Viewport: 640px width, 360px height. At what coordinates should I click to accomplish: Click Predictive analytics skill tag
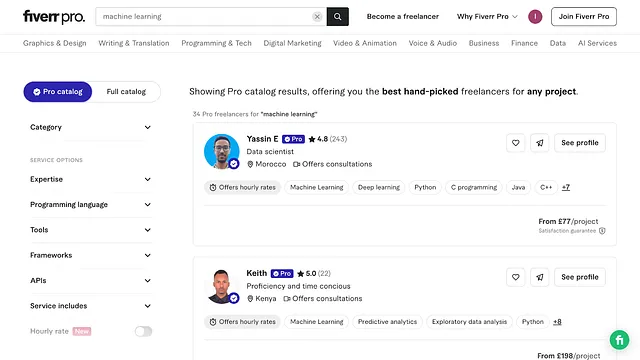387,322
